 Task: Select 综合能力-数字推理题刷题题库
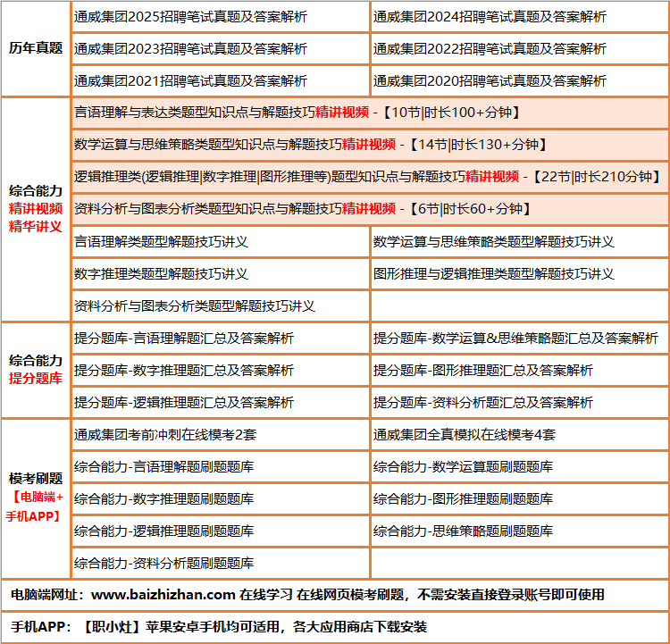pyautogui.click(x=221, y=498)
